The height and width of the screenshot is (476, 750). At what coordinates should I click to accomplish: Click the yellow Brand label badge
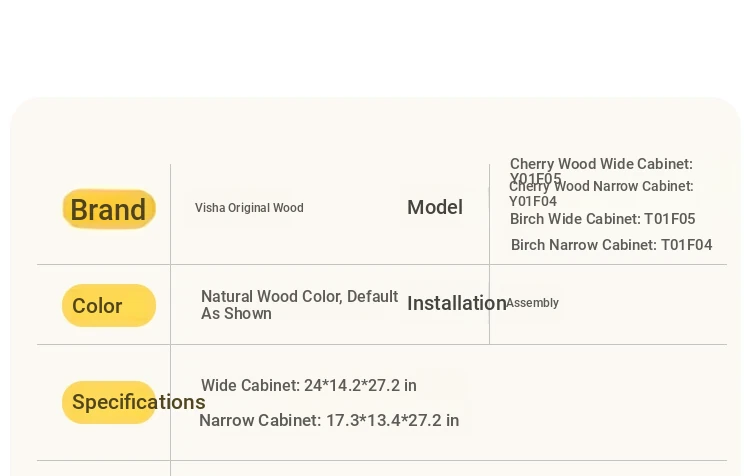pyautogui.click(x=109, y=209)
